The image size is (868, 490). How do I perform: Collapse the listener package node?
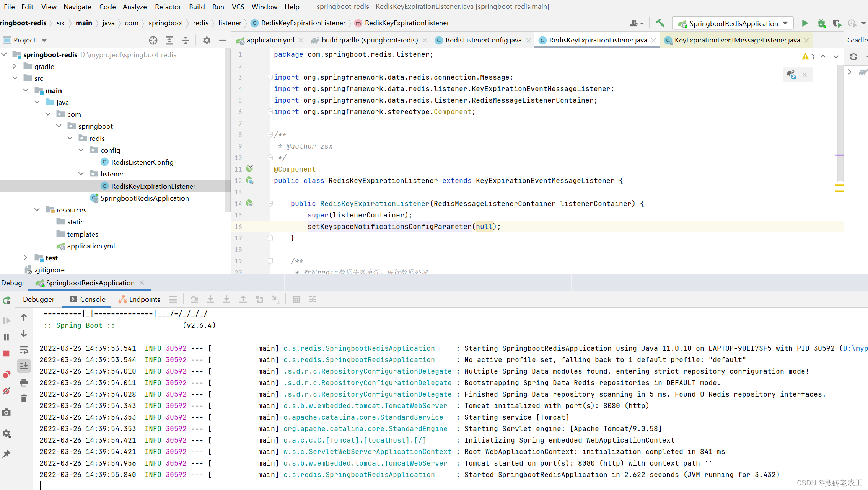[x=81, y=174]
